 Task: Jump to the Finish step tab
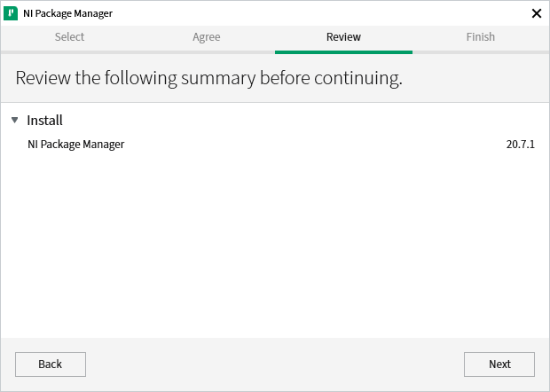[x=480, y=37]
